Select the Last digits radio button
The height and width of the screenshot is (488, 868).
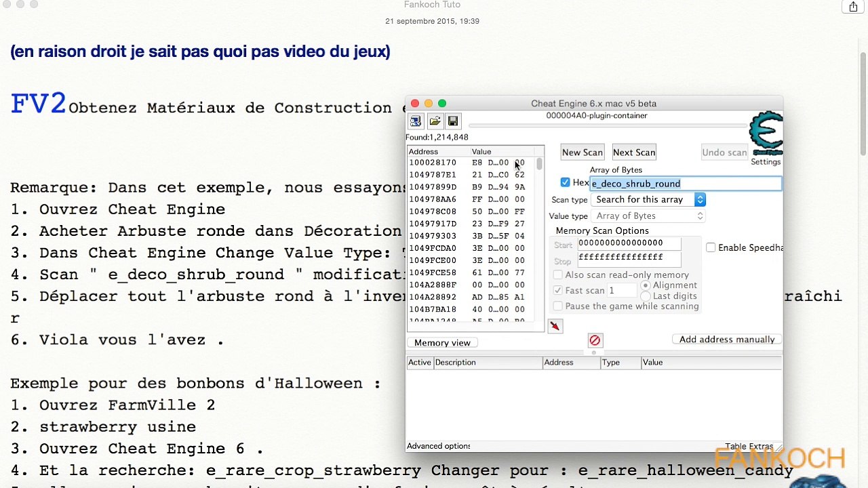(645, 296)
